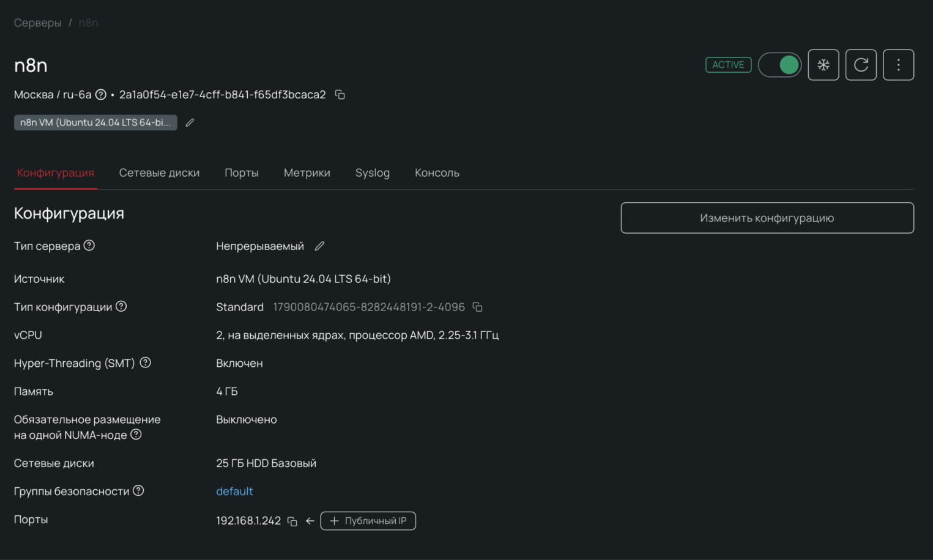Open the three-dot more actions menu

[898, 65]
